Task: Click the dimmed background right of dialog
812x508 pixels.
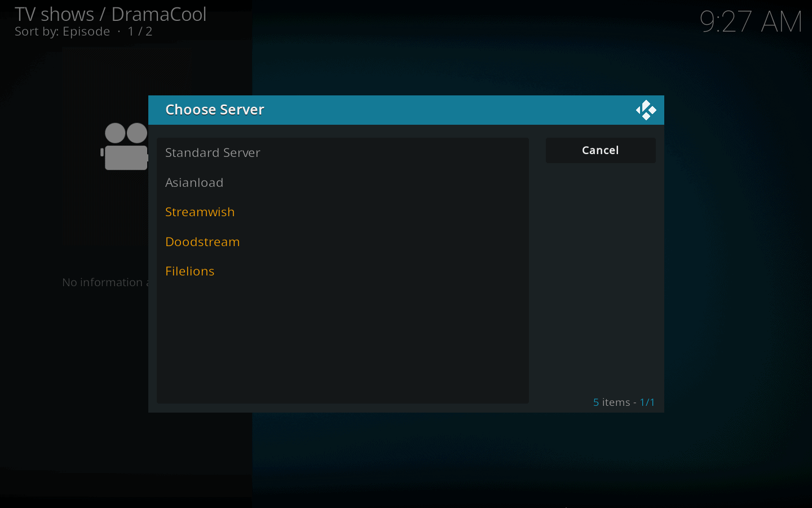Action: pos(739,254)
